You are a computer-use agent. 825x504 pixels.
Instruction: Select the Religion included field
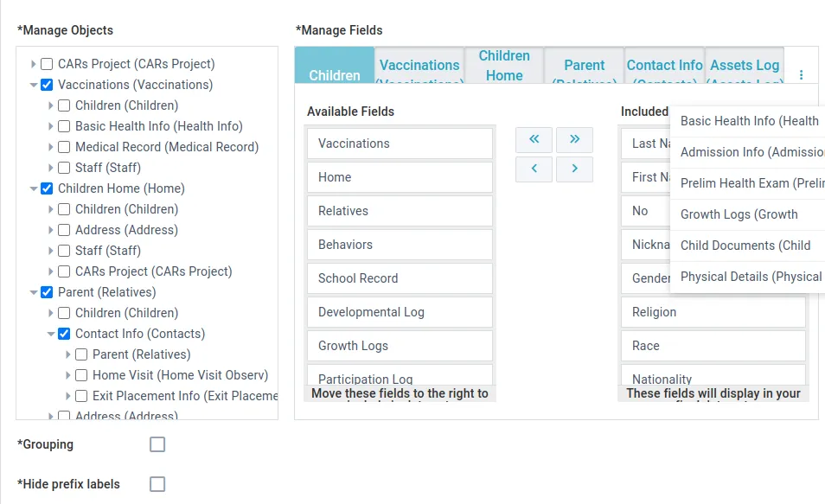[x=713, y=312]
